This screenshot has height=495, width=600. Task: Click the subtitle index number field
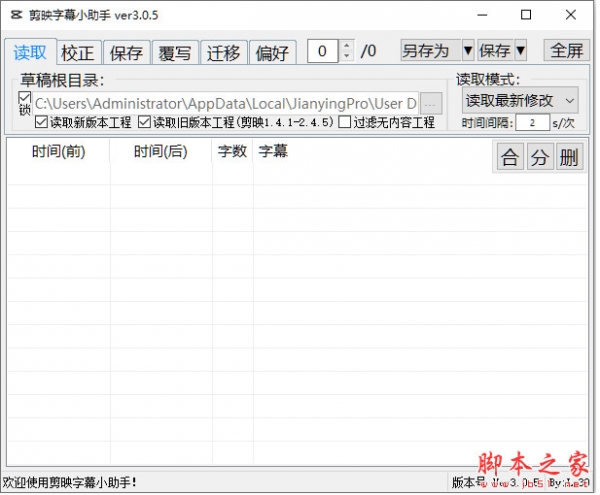click(x=323, y=51)
